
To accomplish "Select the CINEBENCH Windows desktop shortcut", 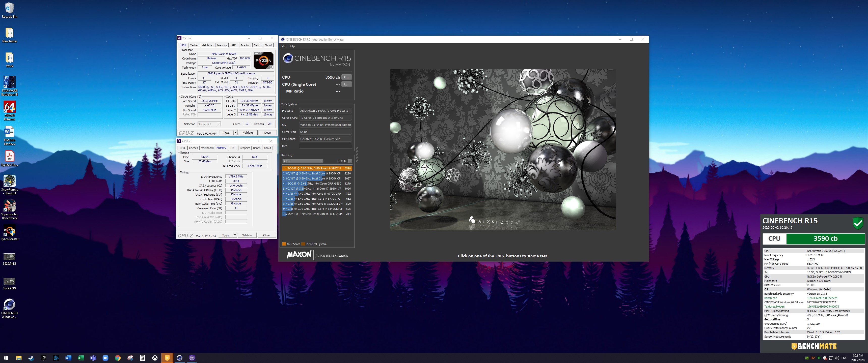I will pyautogui.click(x=9, y=308).
